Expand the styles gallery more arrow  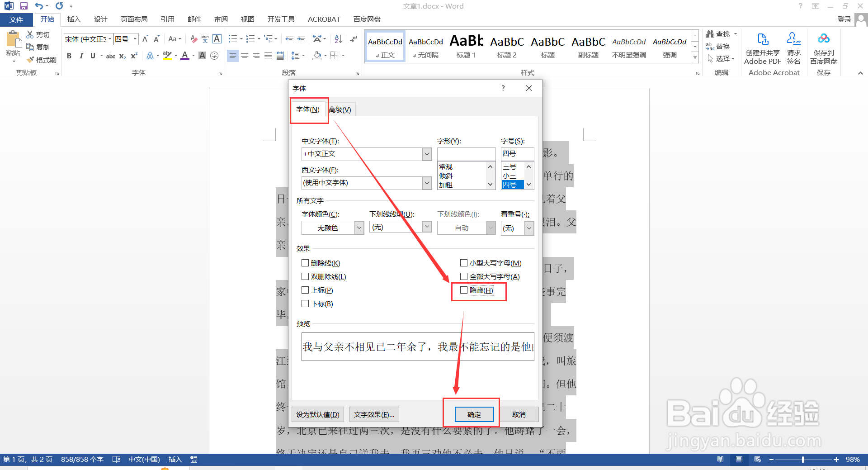pos(695,57)
